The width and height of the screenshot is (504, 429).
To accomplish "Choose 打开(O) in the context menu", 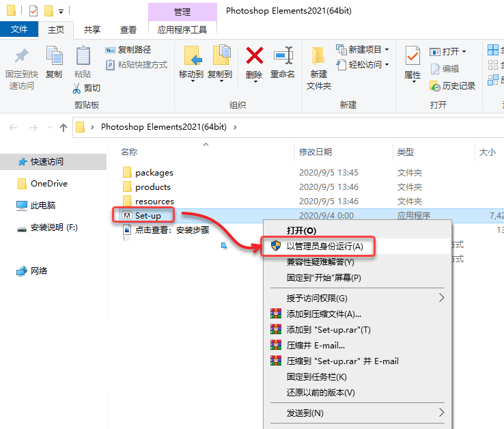I will pos(357,231).
